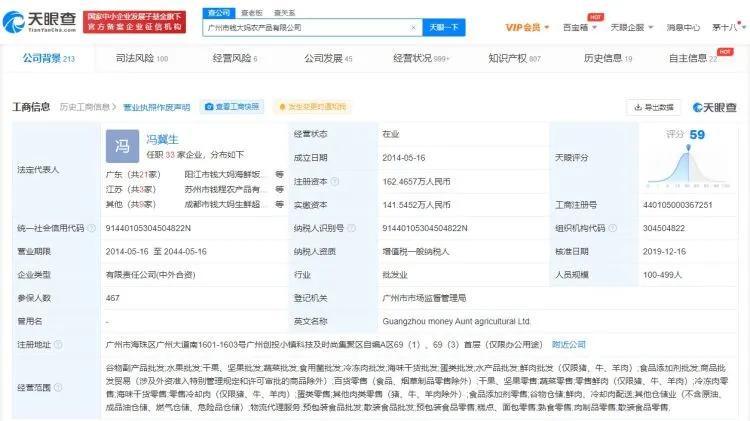The height and width of the screenshot is (421, 750).
Task: Open the 经营风险 tab
Action: click(x=235, y=58)
